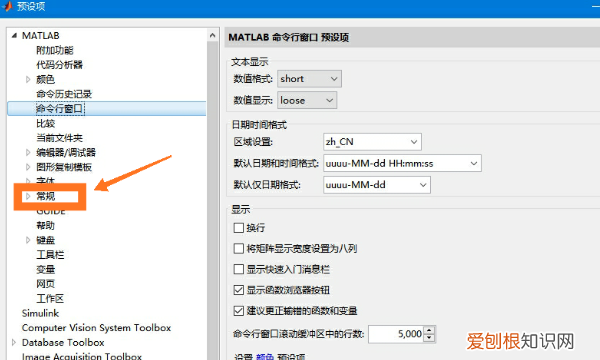
Task: Expand the 常规 tree node
Action: coord(28,196)
